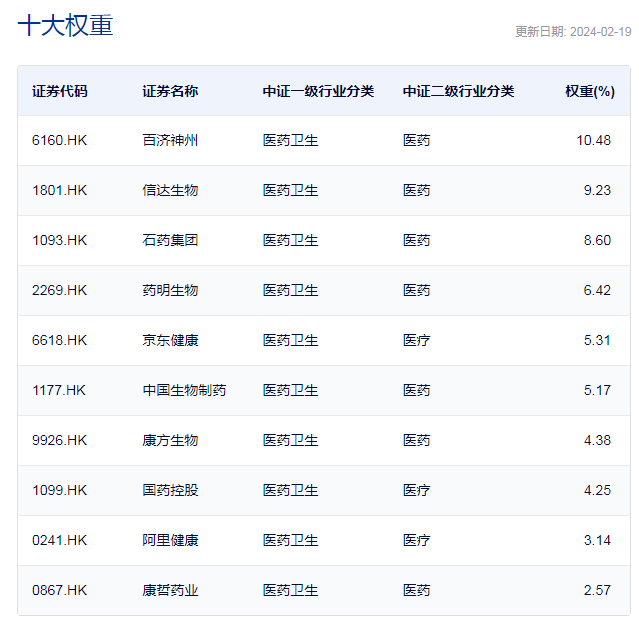The image size is (639, 626).
Task: Click weight value 5.17
Action: tap(597, 390)
